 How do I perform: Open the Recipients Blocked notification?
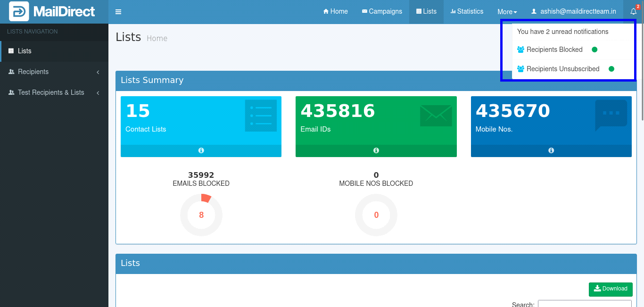[x=554, y=50]
